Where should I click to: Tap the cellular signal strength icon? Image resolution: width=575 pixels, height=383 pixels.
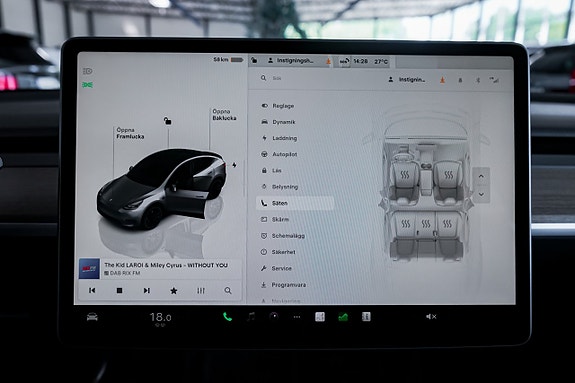coord(494,80)
